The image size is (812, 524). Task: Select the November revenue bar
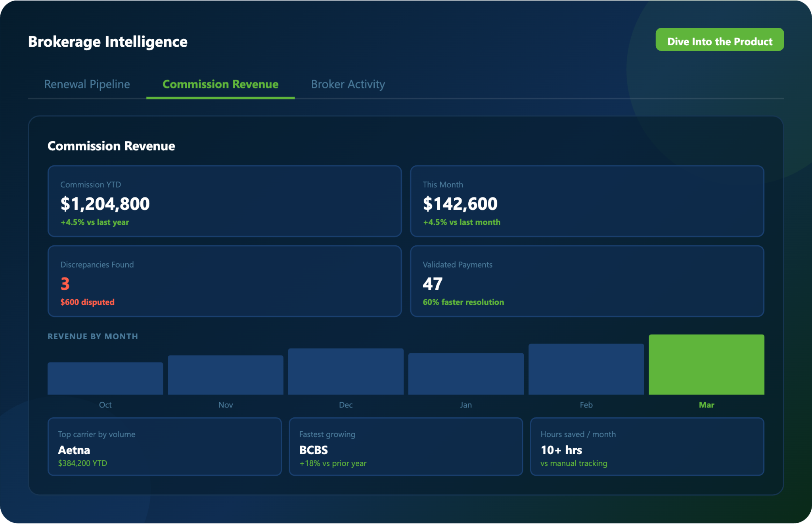point(225,375)
